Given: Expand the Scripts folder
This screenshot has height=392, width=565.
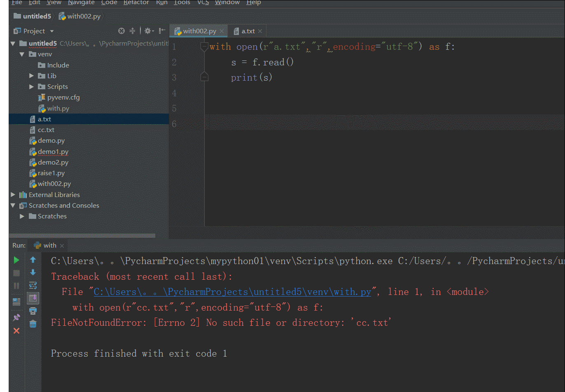Looking at the screenshot, I should [31, 86].
